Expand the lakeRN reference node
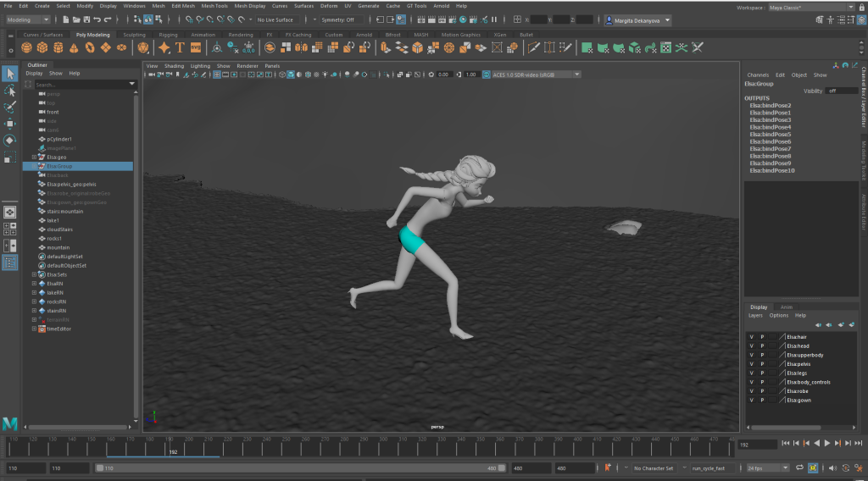This screenshot has width=868, height=481. click(34, 292)
